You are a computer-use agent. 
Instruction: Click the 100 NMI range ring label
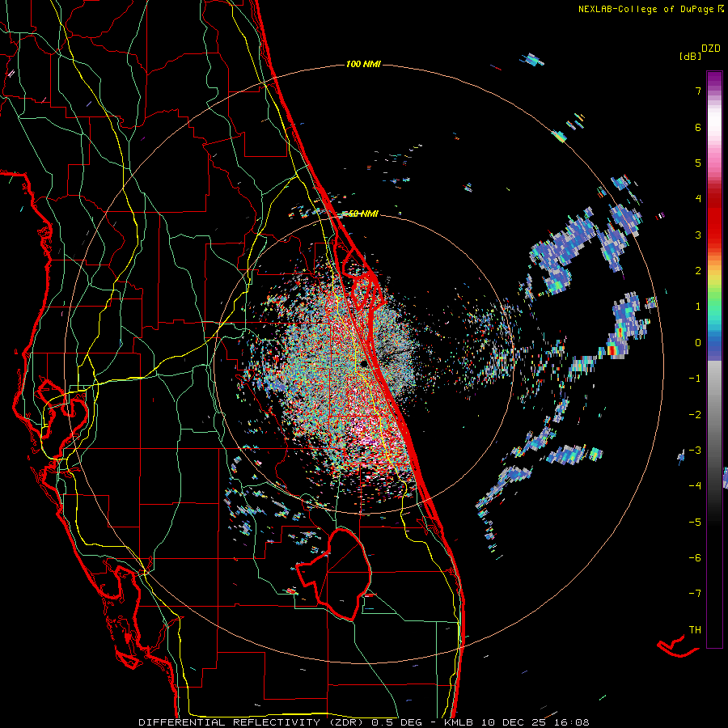pyautogui.click(x=363, y=64)
